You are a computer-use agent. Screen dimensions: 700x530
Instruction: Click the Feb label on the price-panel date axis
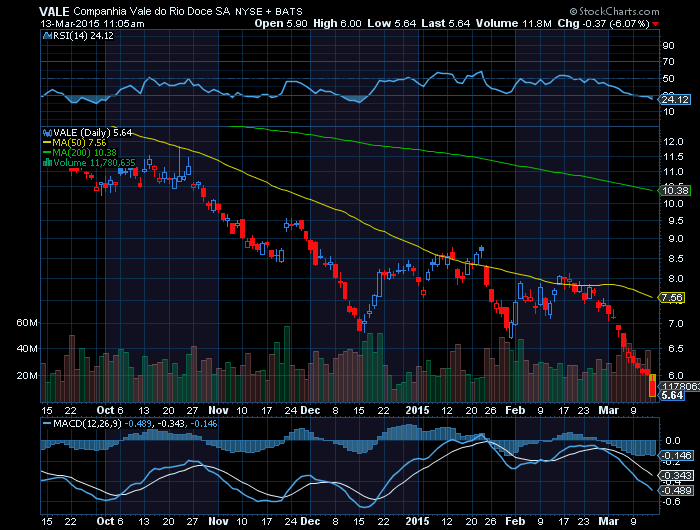coord(515,410)
